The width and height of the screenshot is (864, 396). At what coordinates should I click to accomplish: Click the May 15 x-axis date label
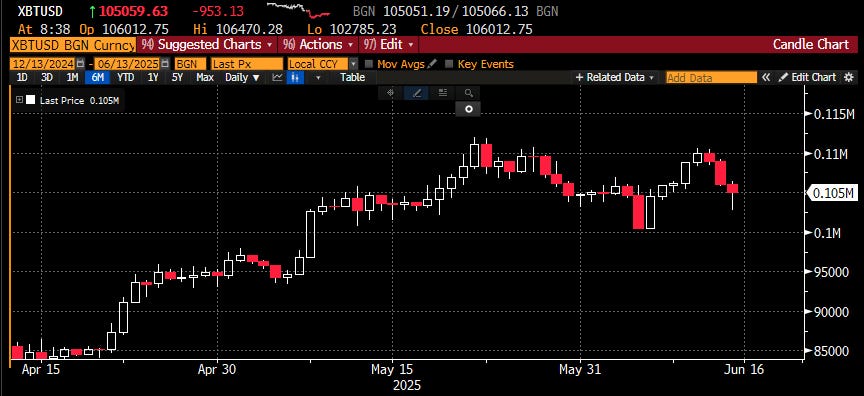[x=392, y=370]
